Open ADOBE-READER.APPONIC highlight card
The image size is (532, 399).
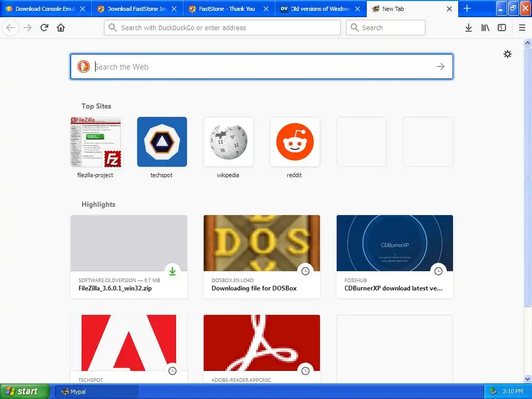[x=262, y=349]
